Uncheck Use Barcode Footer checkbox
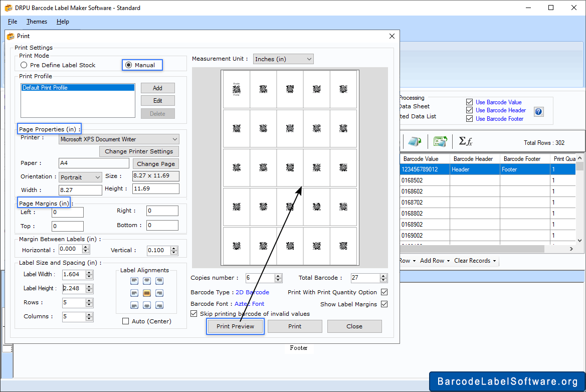The width and height of the screenshot is (586, 392). 469,118
